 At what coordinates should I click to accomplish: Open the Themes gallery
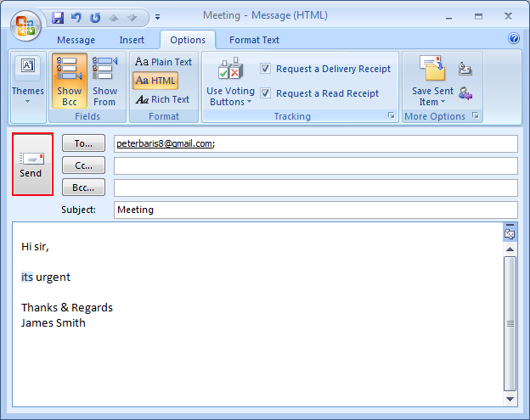pyautogui.click(x=28, y=81)
